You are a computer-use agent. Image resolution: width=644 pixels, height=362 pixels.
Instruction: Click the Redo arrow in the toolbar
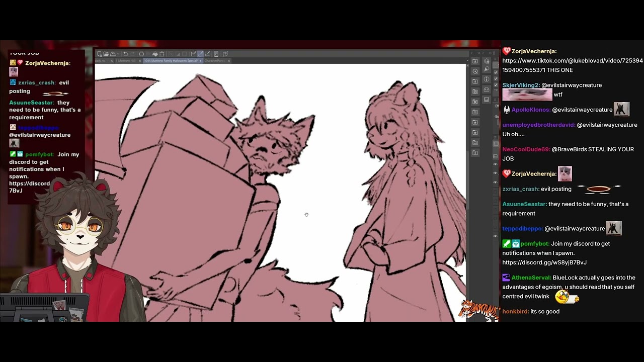click(133, 54)
